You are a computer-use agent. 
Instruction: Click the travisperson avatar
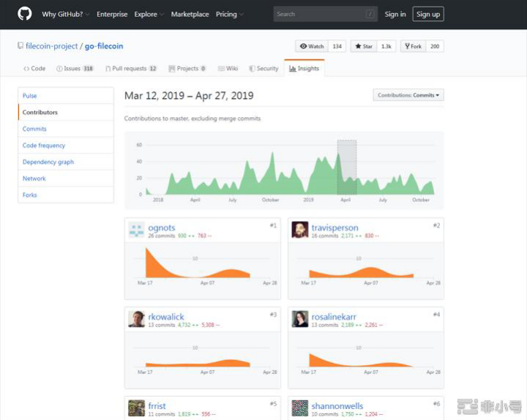point(300,230)
